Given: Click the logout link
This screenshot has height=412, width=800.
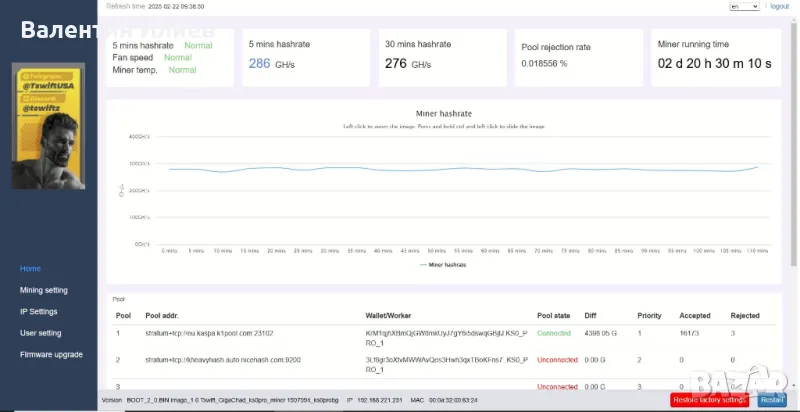Looking at the screenshot, I should pos(780,6).
